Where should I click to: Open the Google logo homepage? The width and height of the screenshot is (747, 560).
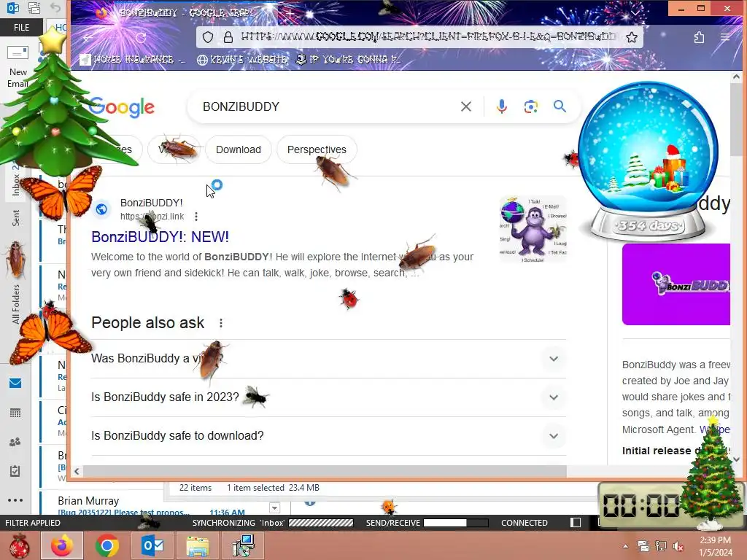(x=122, y=107)
